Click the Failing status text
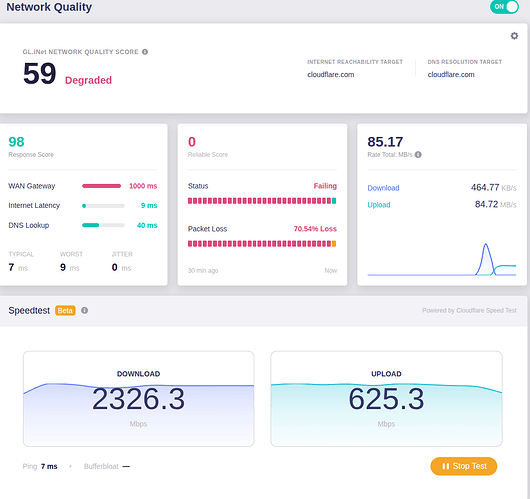Image resolution: width=530 pixels, height=499 pixels. (x=325, y=186)
